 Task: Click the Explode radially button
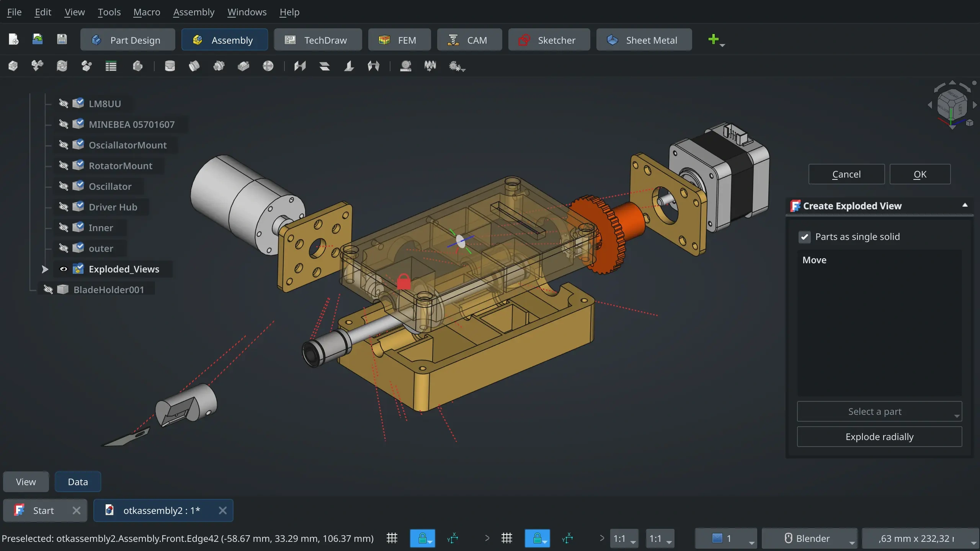(879, 437)
